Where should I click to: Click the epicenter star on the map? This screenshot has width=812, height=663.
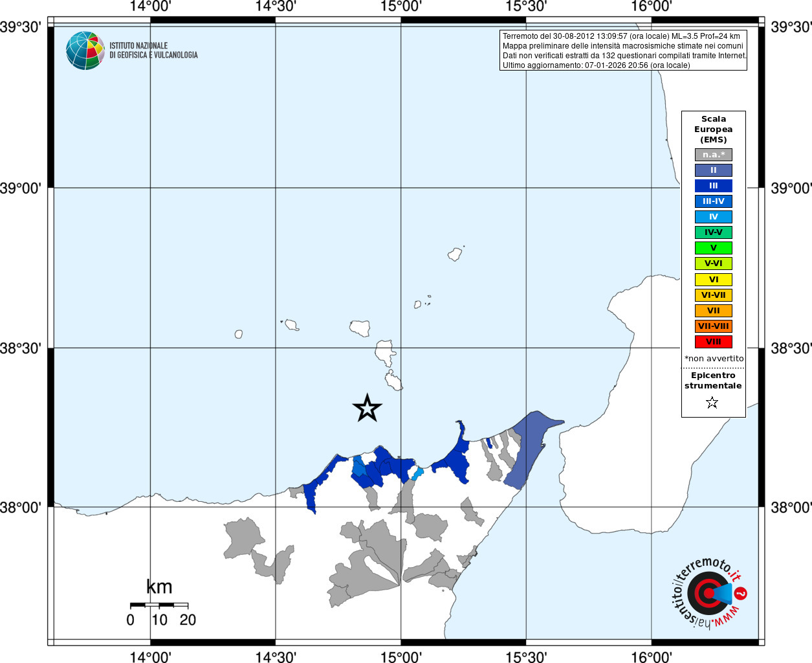(368, 408)
